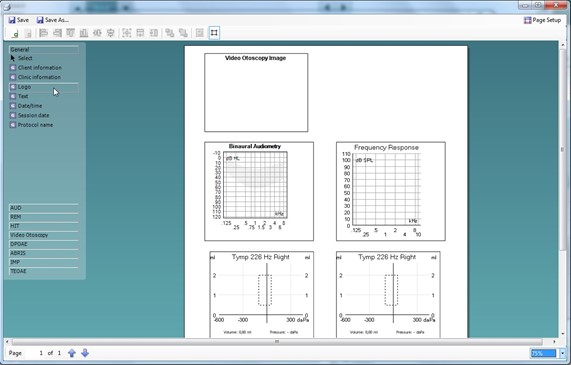Click the bring to front toolbar icon

[169, 33]
